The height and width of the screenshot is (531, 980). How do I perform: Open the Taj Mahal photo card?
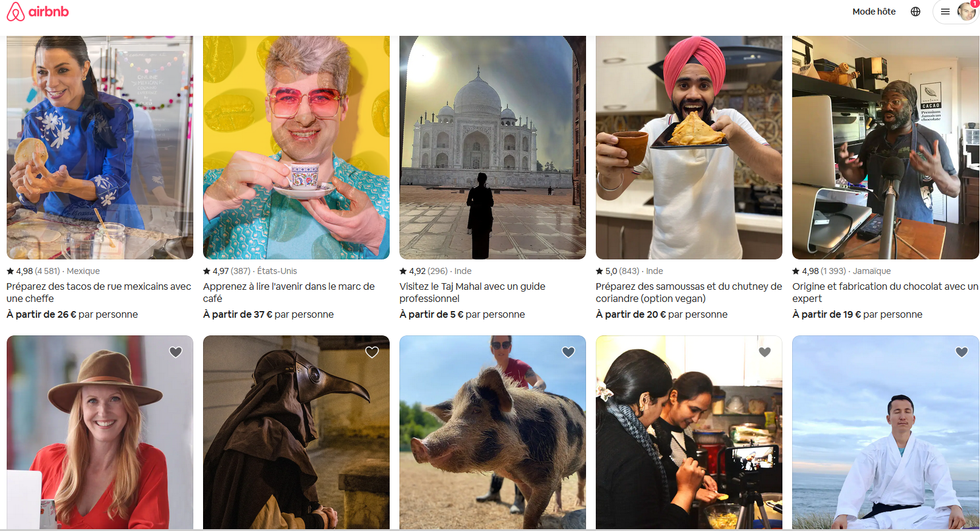(492, 148)
